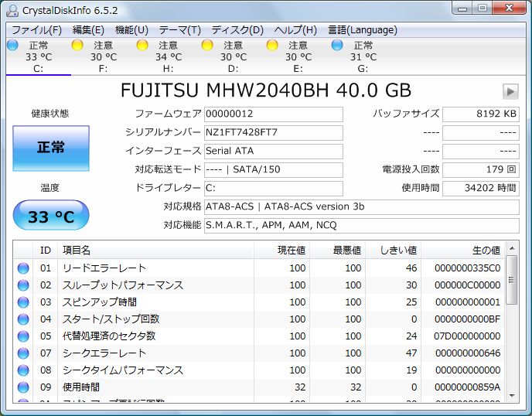Click raw value 0000000335C0
Image resolution: width=532 pixels, height=416 pixels.
(x=467, y=268)
